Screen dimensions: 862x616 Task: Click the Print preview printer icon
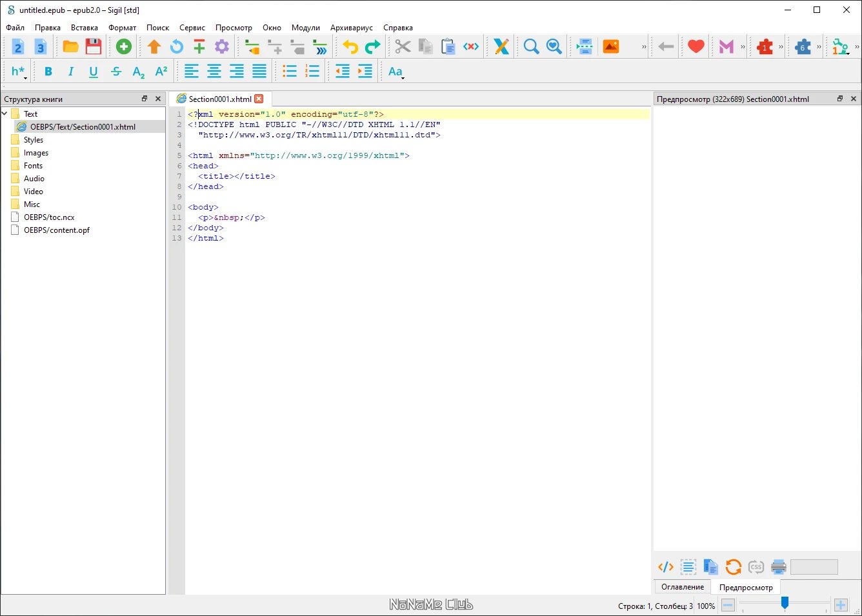pos(778,567)
